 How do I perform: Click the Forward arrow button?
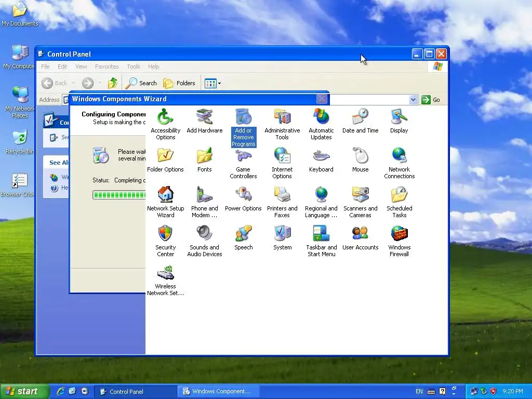[87, 83]
